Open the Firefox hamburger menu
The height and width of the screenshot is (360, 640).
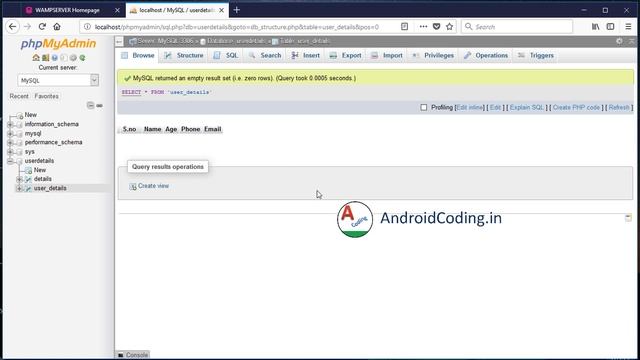[628, 27]
